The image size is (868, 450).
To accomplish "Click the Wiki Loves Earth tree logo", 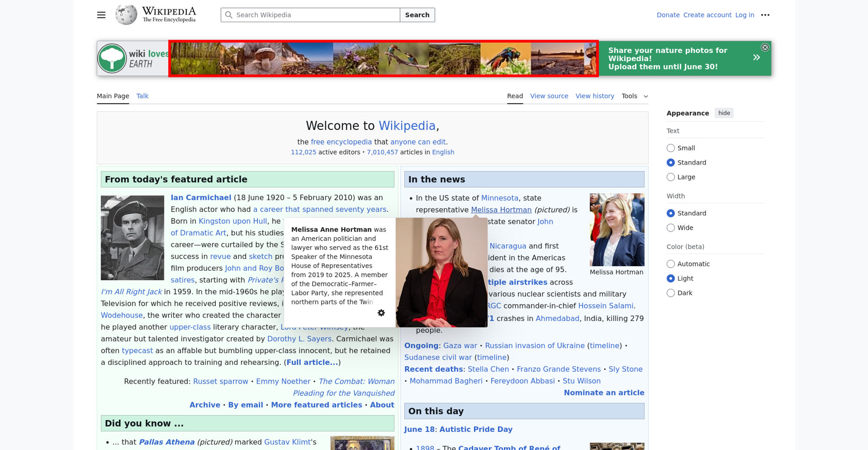I will [112, 58].
